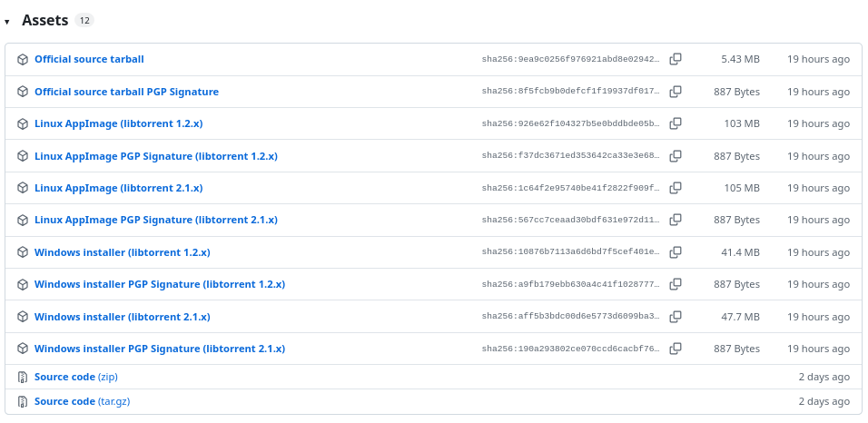
Task: Click the 103 MB file size
Action: pos(742,123)
